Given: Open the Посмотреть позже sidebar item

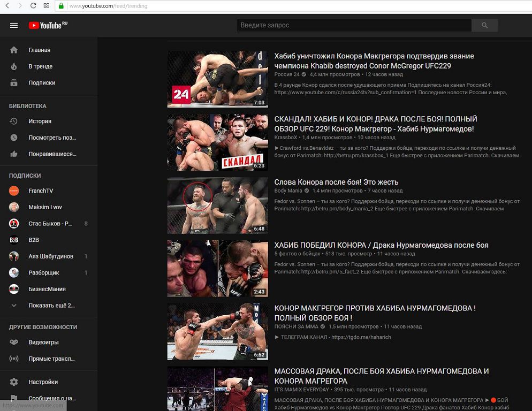Looking at the screenshot, I should coord(49,138).
